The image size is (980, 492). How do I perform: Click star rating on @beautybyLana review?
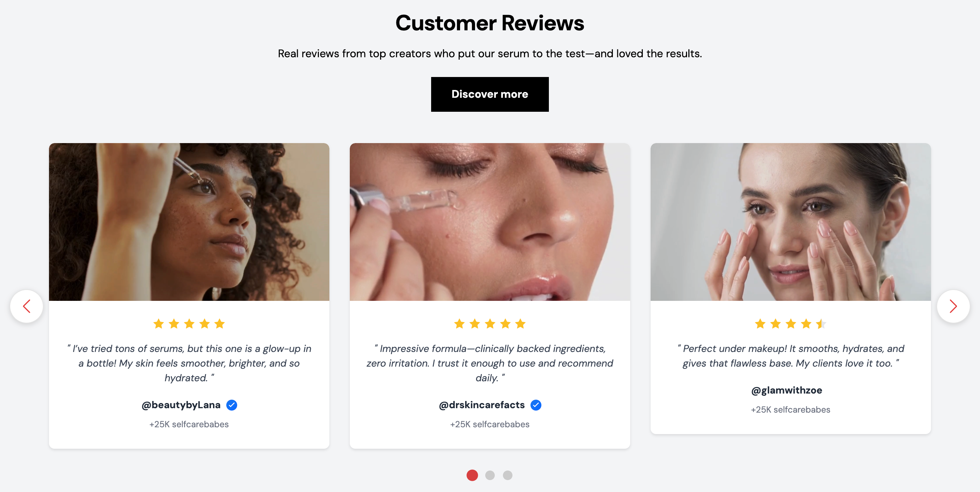point(189,324)
